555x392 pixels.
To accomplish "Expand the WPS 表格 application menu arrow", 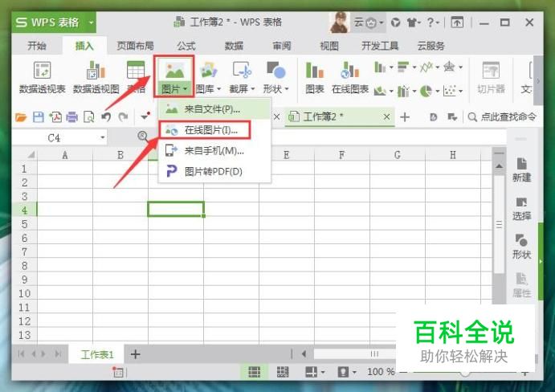I will pos(91,22).
